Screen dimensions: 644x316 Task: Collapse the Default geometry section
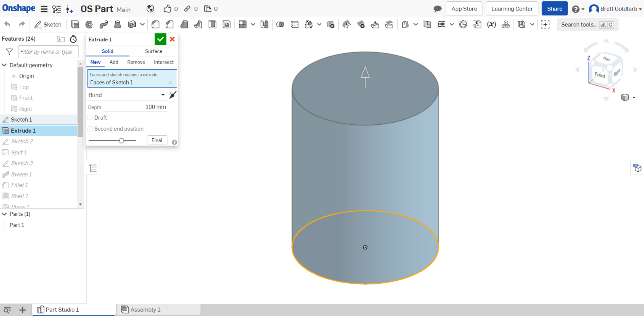[4, 65]
